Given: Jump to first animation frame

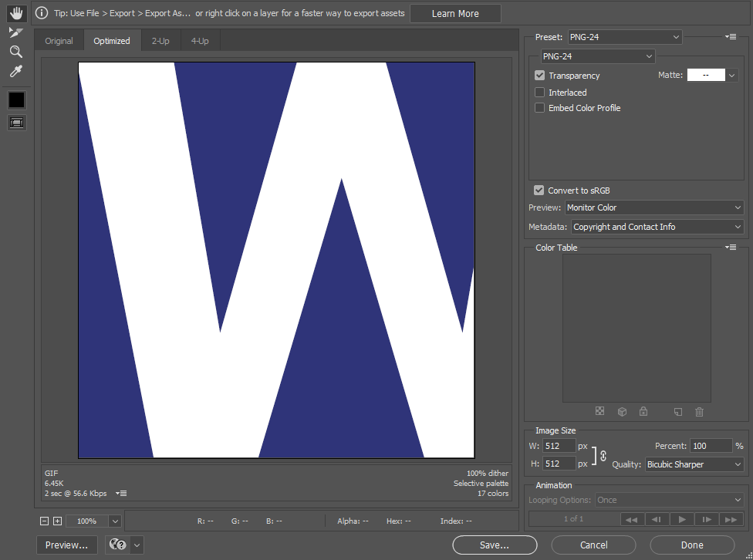Looking at the screenshot, I should (x=632, y=519).
